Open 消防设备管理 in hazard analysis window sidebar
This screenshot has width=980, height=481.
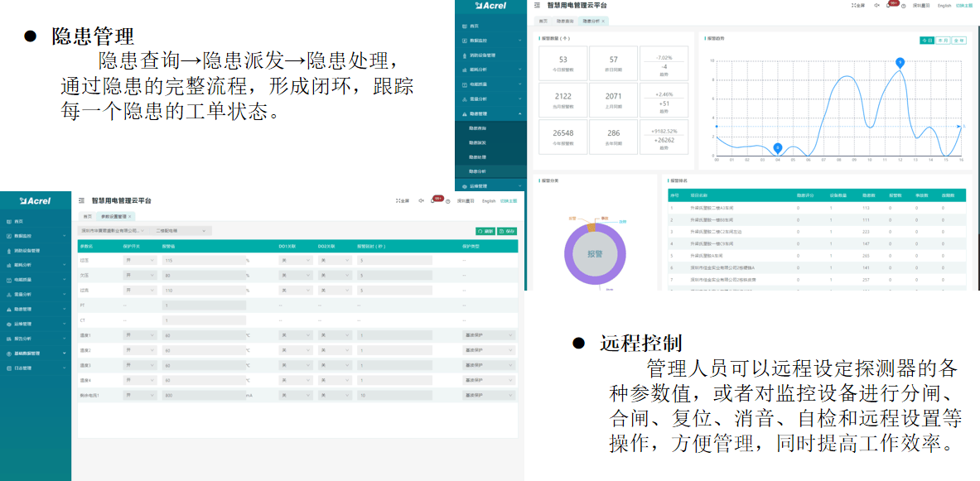pyautogui.click(x=490, y=55)
